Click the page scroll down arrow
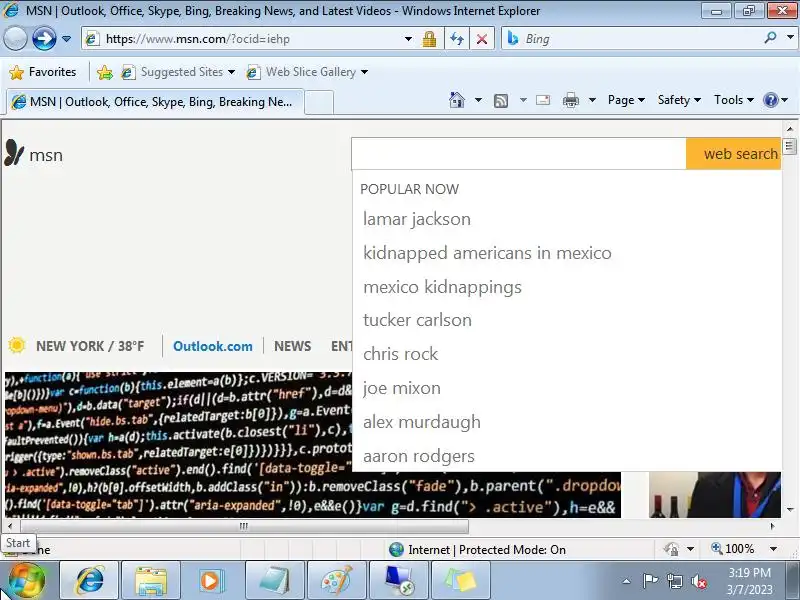The width and height of the screenshot is (800, 600). tap(790, 509)
